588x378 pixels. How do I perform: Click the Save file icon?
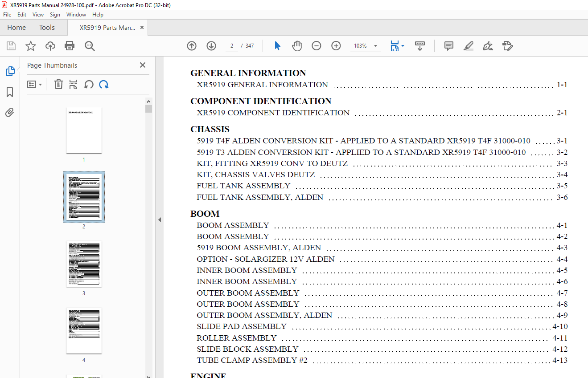pos(11,46)
